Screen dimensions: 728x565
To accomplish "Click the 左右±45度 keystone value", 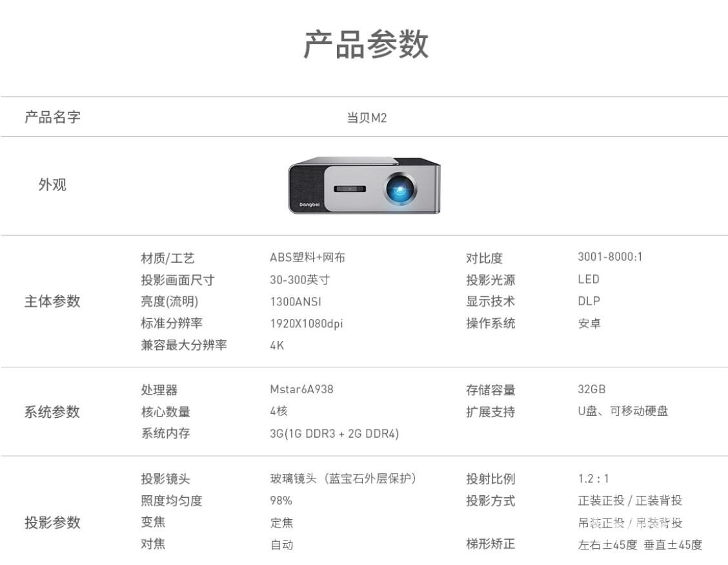I will (607, 544).
